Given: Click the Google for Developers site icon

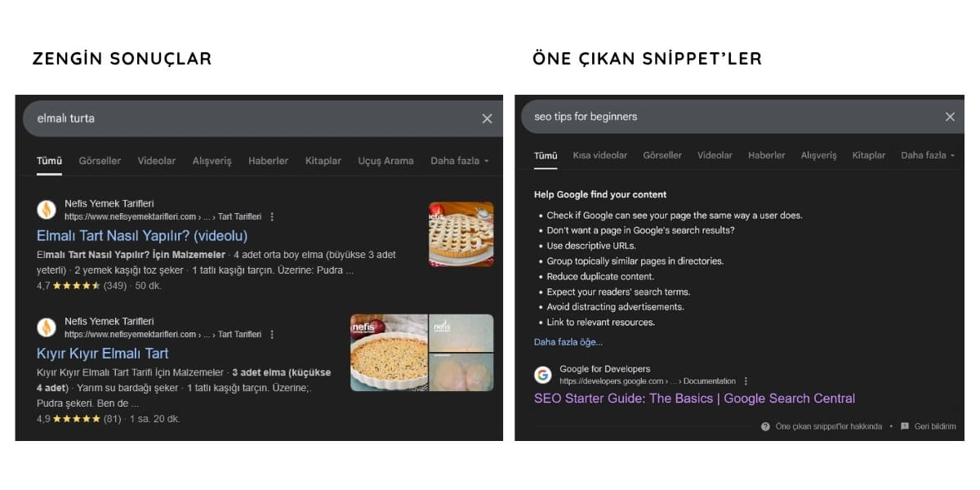Looking at the screenshot, I should tap(543, 375).
